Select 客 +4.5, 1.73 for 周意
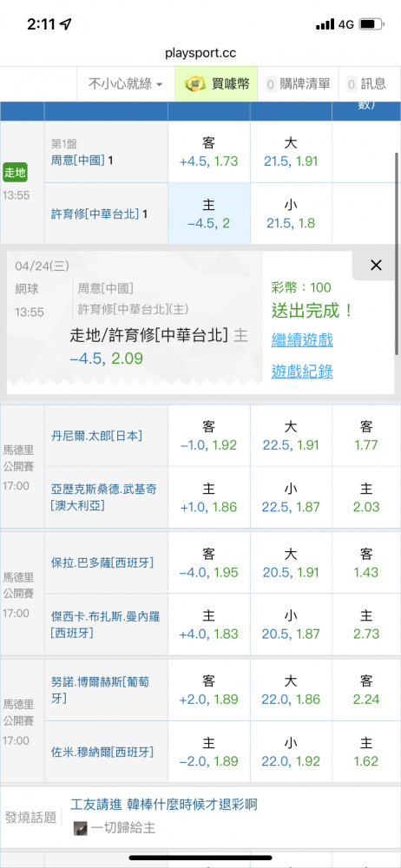The height and width of the screenshot is (868, 401). [209, 152]
